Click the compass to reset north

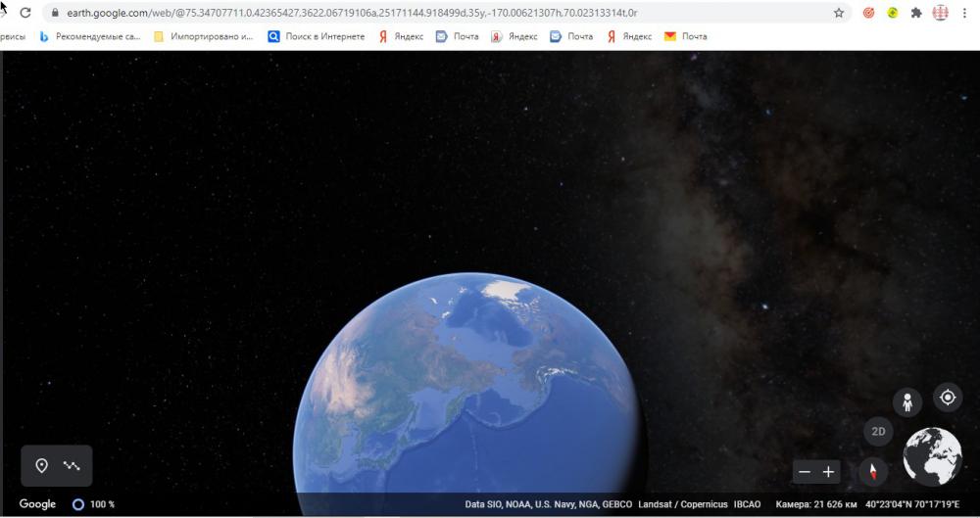(x=873, y=471)
